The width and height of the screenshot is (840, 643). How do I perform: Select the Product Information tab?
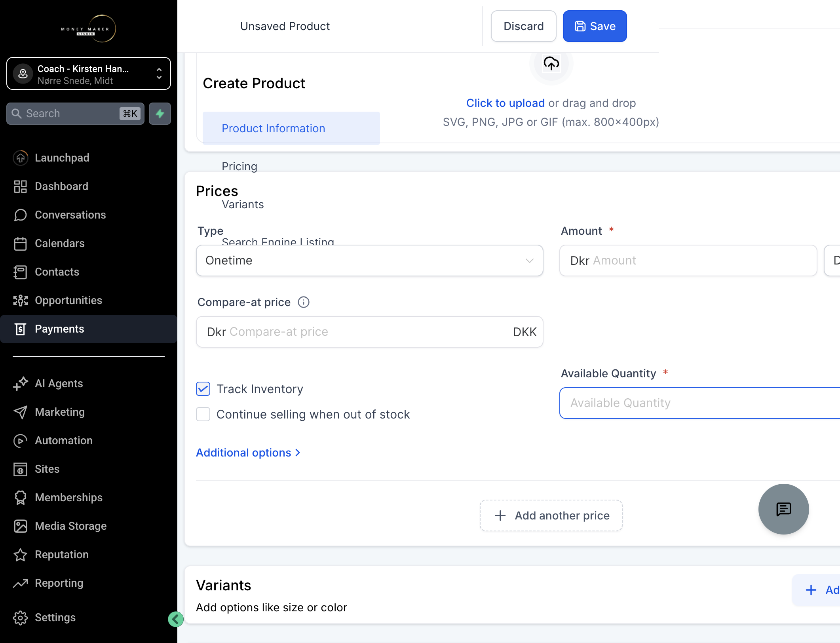coord(291,128)
